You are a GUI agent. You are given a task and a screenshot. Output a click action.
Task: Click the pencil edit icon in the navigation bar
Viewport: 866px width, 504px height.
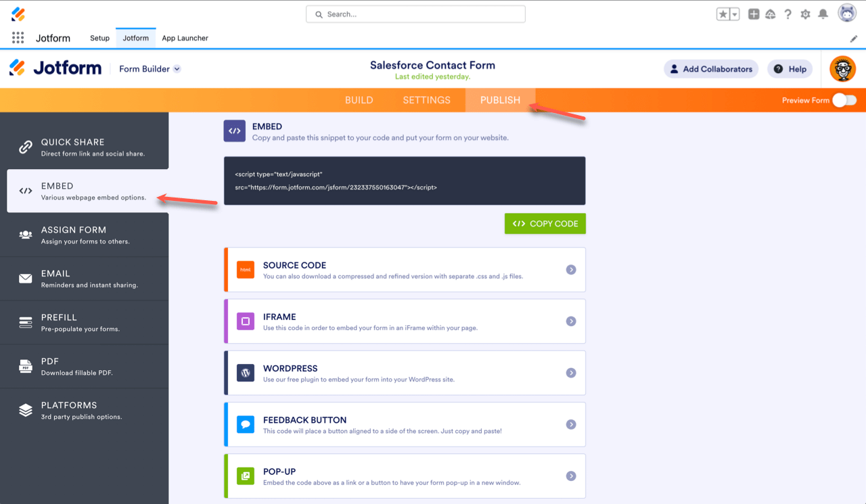click(854, 39)
